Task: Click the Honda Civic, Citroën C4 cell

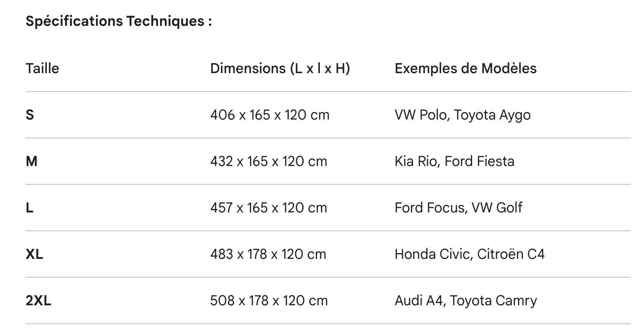Action: tap(470, 254)
